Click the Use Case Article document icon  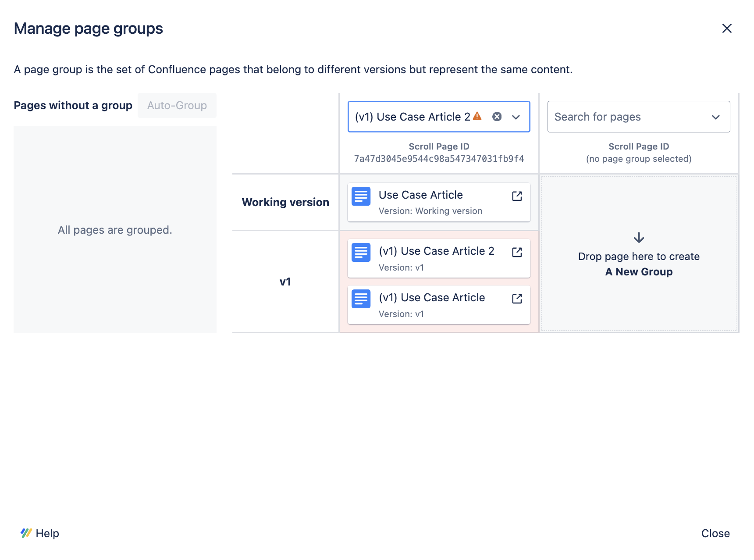(361, 196)
